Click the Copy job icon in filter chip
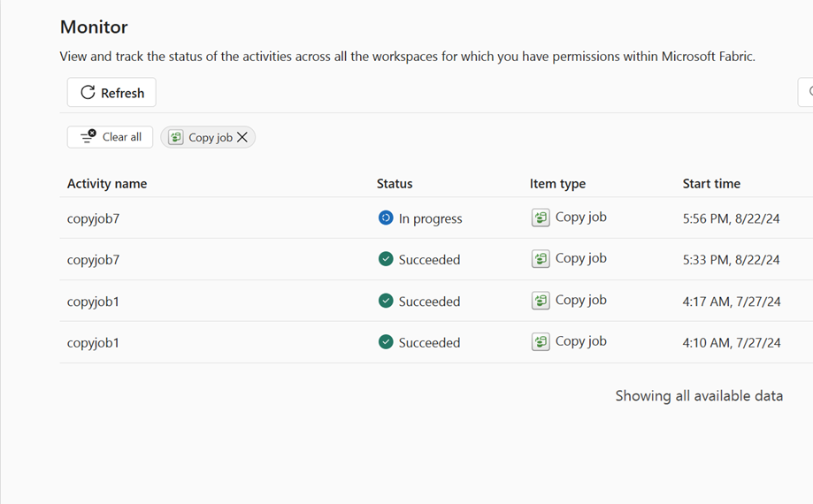 pos(176,137)
